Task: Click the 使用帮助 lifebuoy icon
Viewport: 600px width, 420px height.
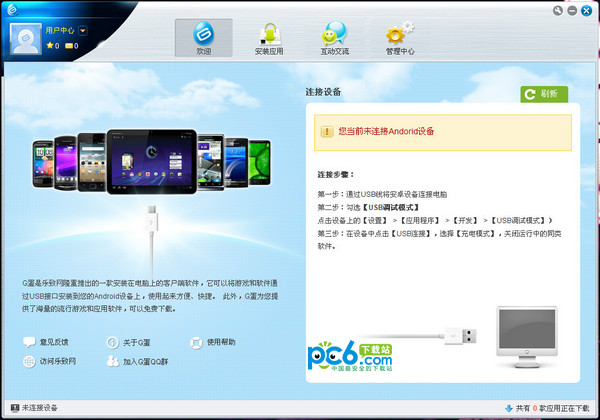Action: 196,343
